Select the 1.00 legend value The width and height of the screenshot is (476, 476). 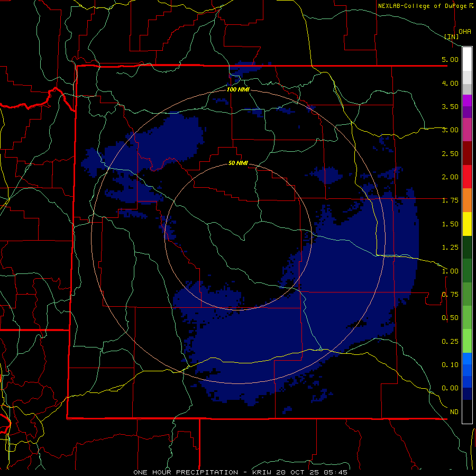tap(450, 271)
